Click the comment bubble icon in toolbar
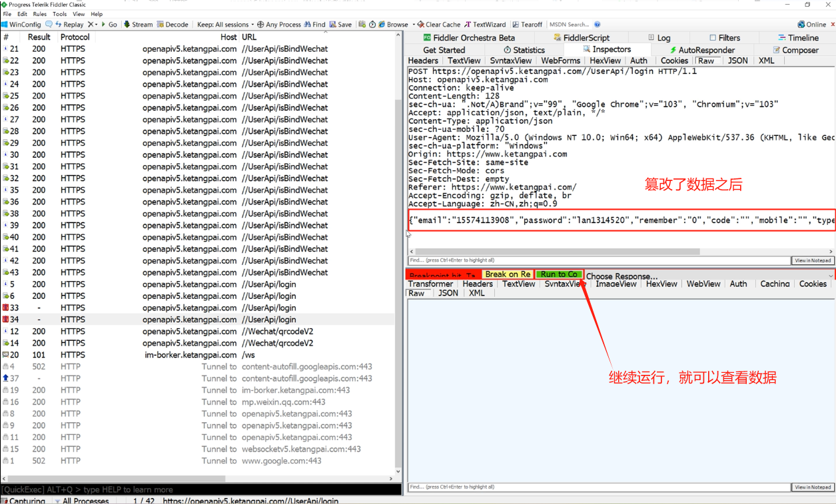Screen dimensions: 836x504 tap(49, 25)
